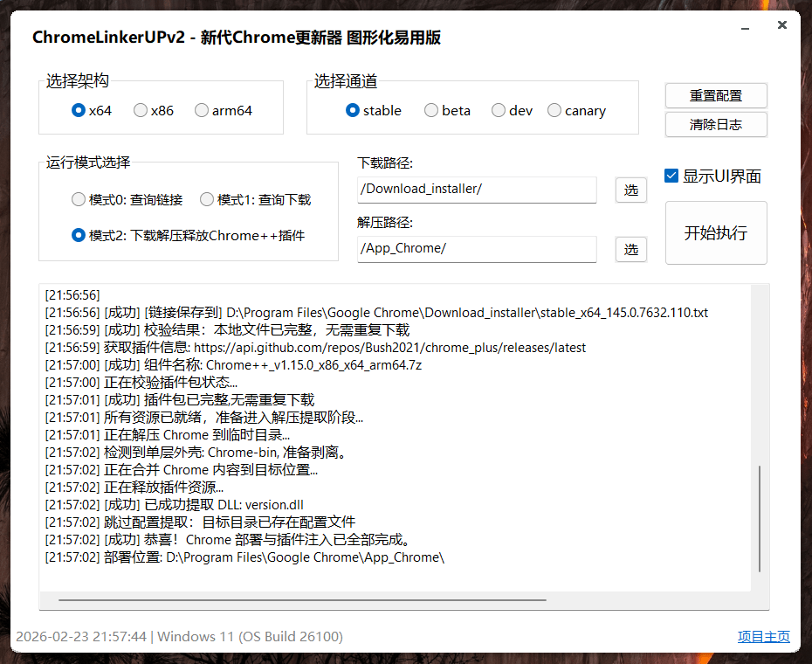Click into the 解压路径 text field
812x664 pixels.
click(x=477, y=249)
